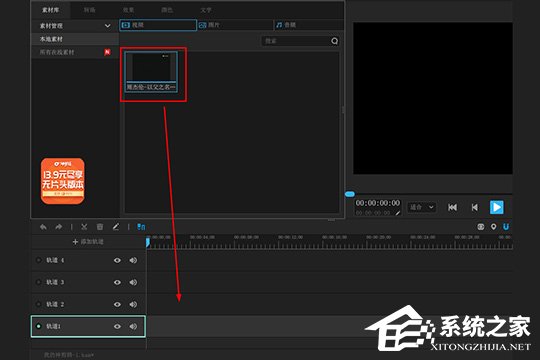Click the preview progress slider handle
This screenshot has width=540, height=360.
(x=350, y=194)
